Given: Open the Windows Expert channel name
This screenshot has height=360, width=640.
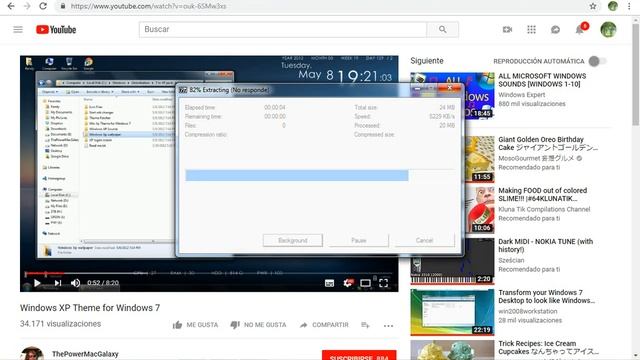Looking at the screenshot, I should click(521, 95).
